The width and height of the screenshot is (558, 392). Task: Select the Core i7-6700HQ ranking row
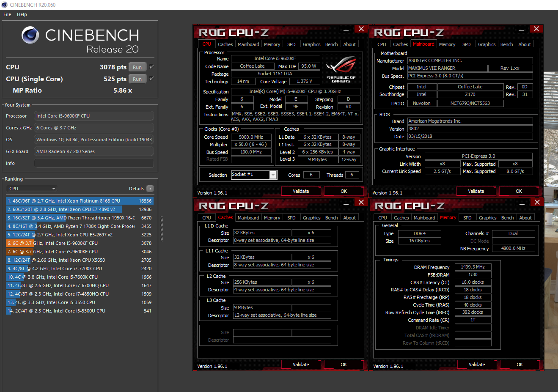tap(80, 285)
